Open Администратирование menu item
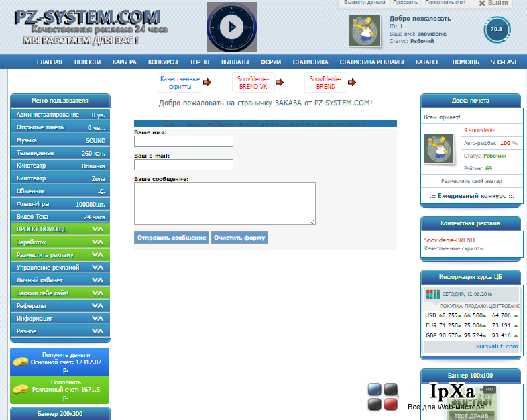The height and width of the screenshot is (420, 527). click(60, 115)
